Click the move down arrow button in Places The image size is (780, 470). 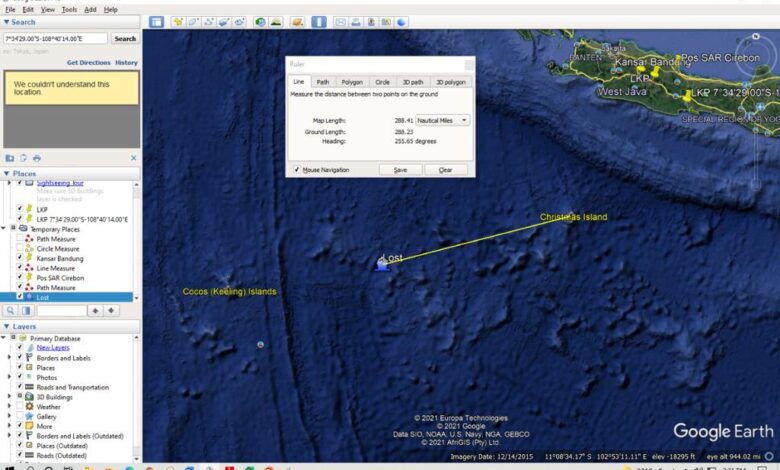[x=111, y=311]
